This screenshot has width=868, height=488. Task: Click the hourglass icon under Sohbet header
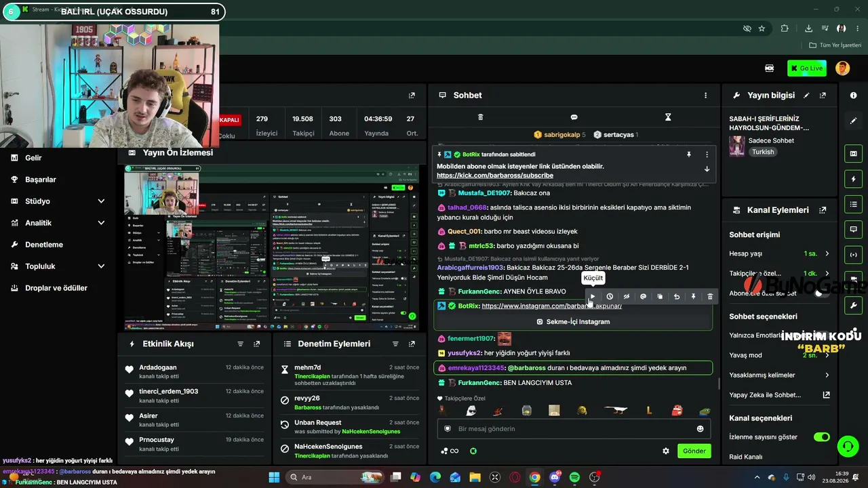point(668,117)
